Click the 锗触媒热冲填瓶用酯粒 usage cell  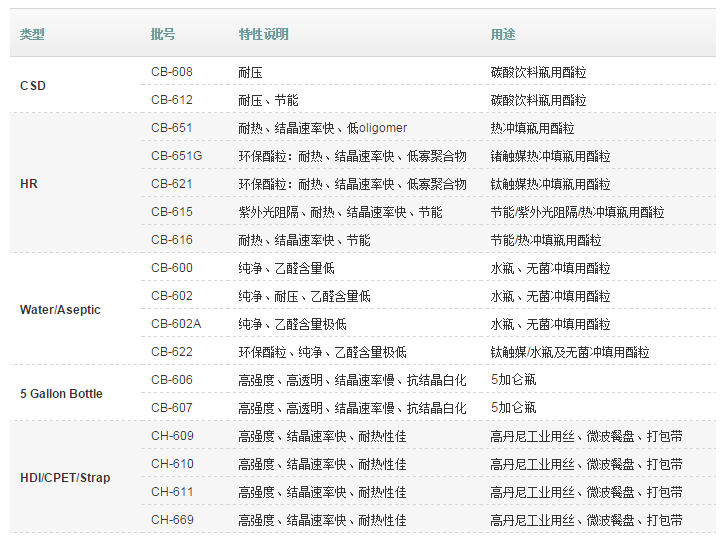550,156
